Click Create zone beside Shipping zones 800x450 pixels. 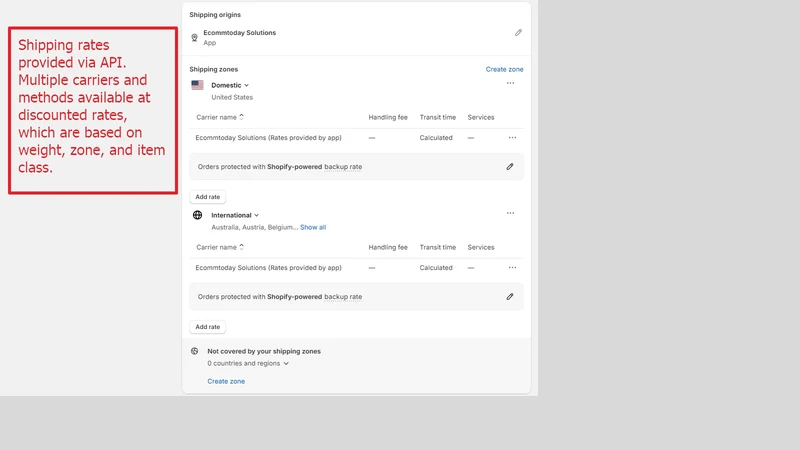pyautogui.click(x=504, y=69)
